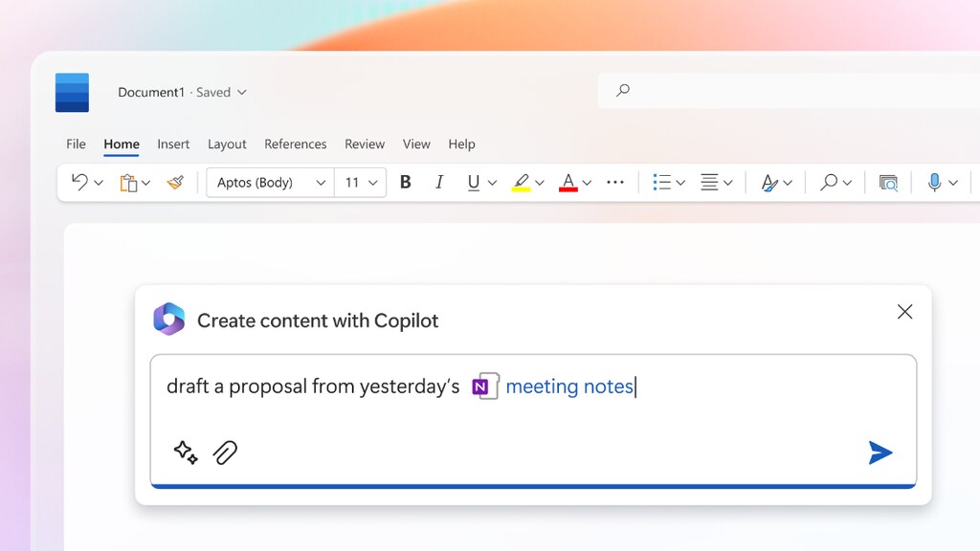Select the Format Painter brush icon

tap(174, 182)
